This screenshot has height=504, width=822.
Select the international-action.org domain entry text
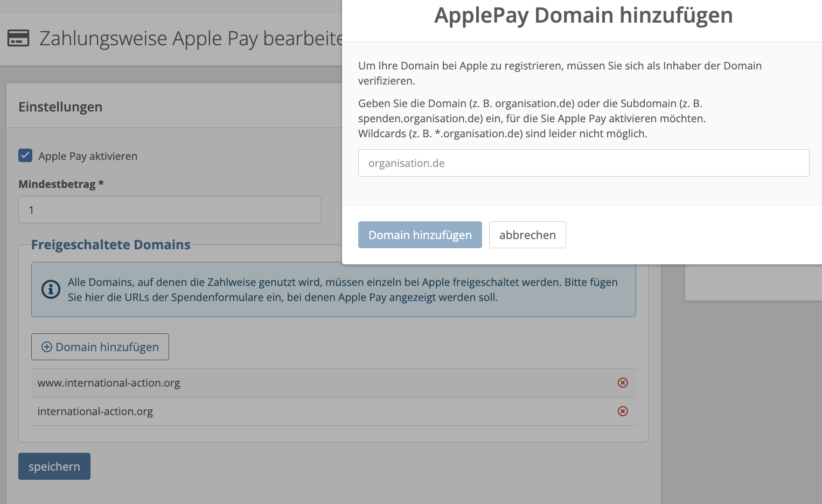tap(95, 411)
